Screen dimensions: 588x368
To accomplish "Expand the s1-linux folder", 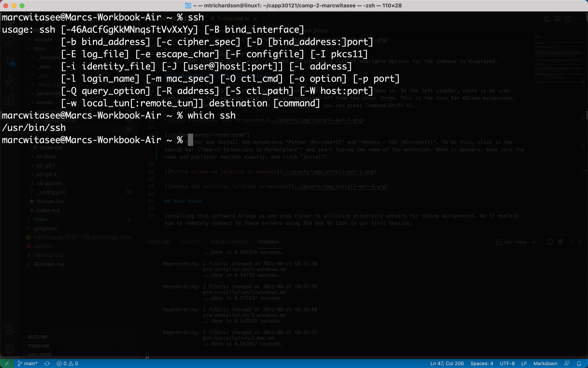I will pyautogui.click(x=46, y=156).
